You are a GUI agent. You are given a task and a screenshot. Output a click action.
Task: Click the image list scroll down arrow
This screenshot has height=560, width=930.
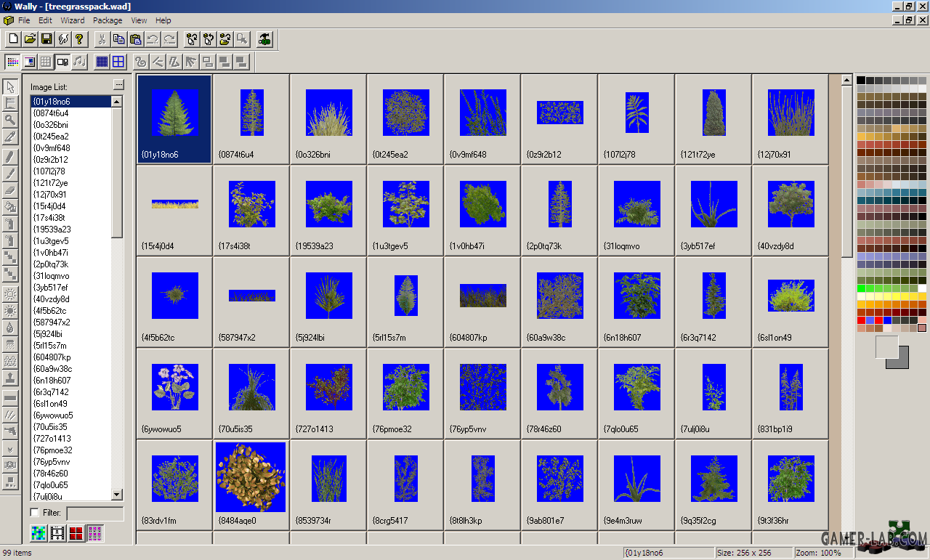[x=117, y=495]
